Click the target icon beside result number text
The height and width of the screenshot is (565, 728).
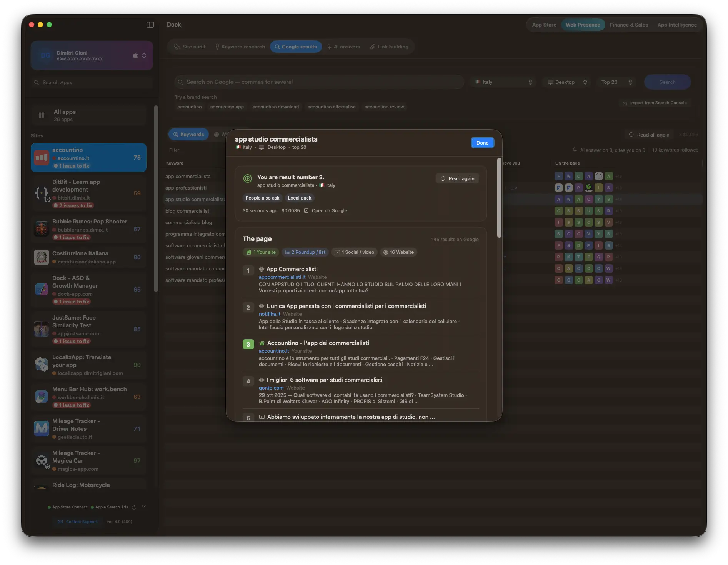pyautogui.click(x=248, y=178)
